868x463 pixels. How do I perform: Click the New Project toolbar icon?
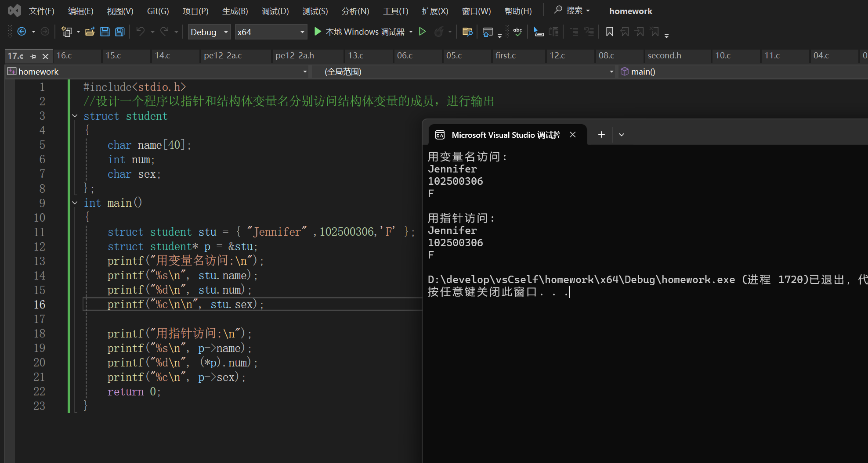point(67,32)
